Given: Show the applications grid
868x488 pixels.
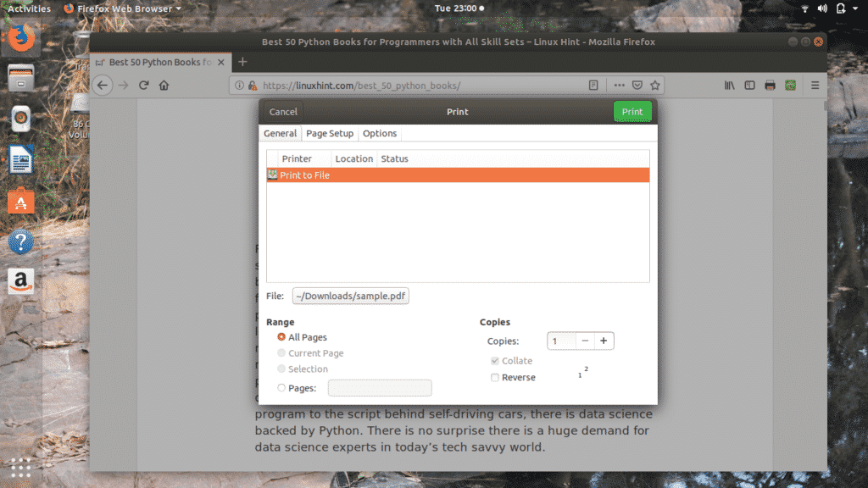Looking at the screenshot, I should [21, 467].
